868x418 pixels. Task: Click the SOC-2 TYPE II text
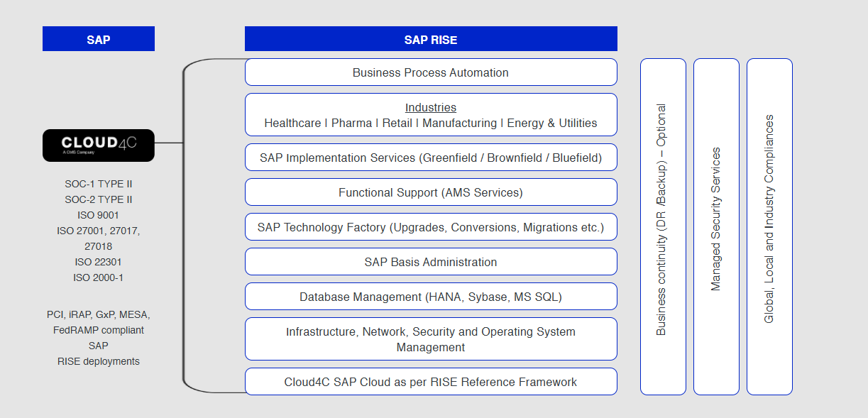tap(98, 199)
